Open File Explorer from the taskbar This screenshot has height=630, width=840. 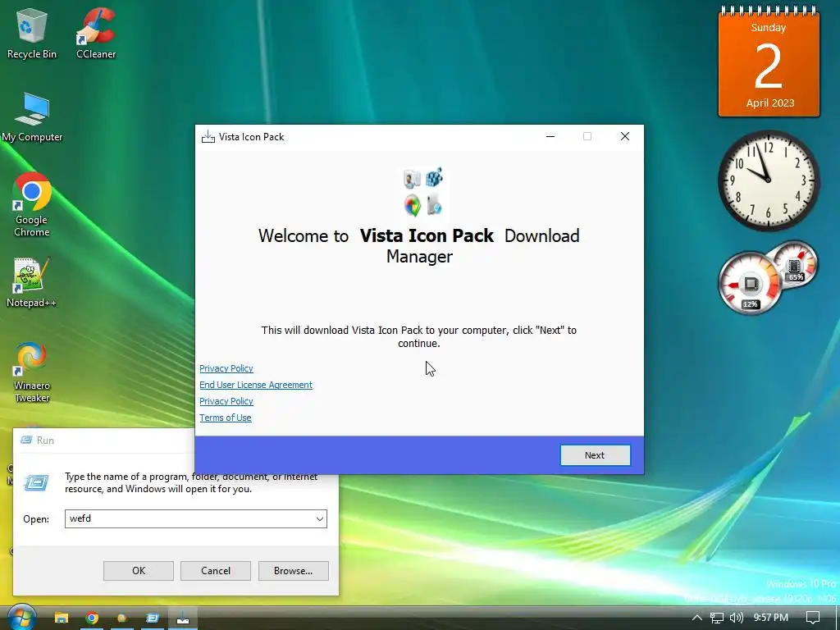[62, 619]
